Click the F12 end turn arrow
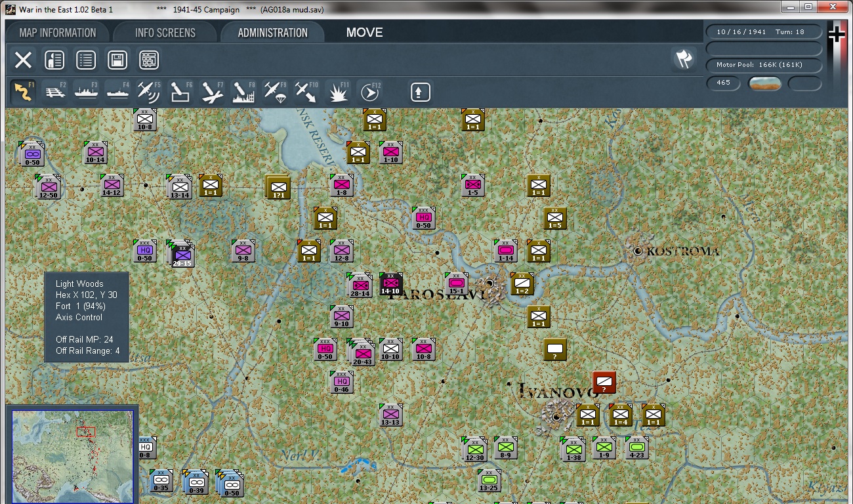Viewport: 853px width, 504px height. pyautogui.click(x=370, y=91)
